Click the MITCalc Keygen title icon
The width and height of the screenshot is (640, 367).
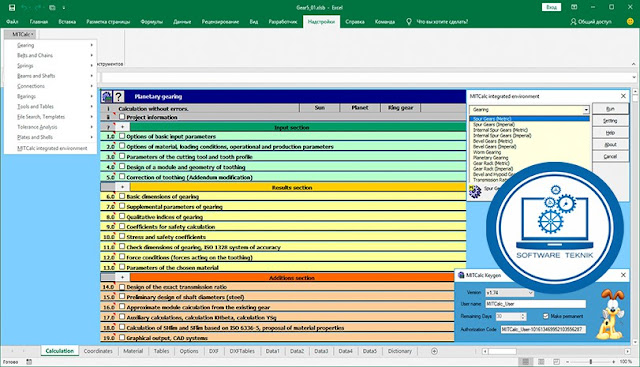(461, 275)
